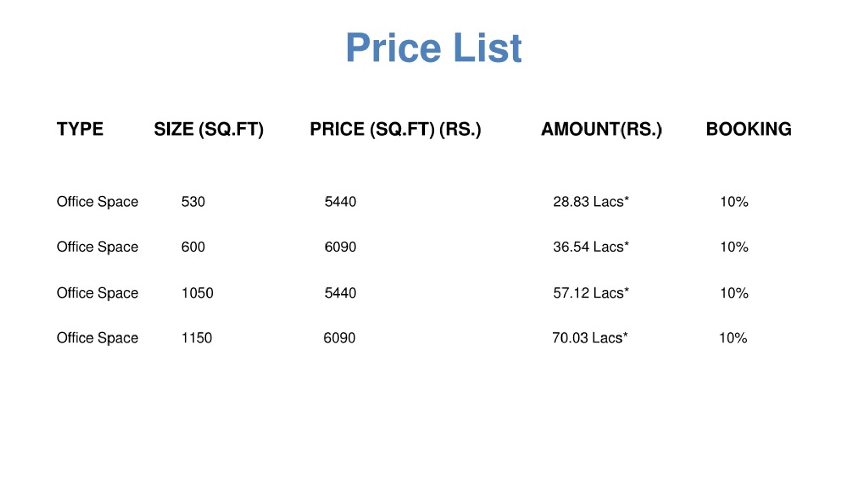Select the 600 size value
This screenshot has height=488, width=868.
pyautogui.click(x=193, y=247)
